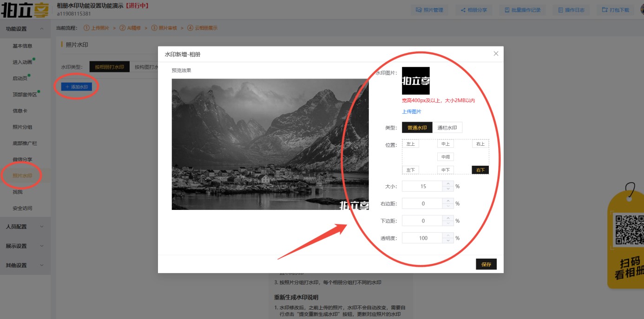Click the 上传图片 upload link
The height and width of the screenshot is (319, 644).
click(411, 112)
